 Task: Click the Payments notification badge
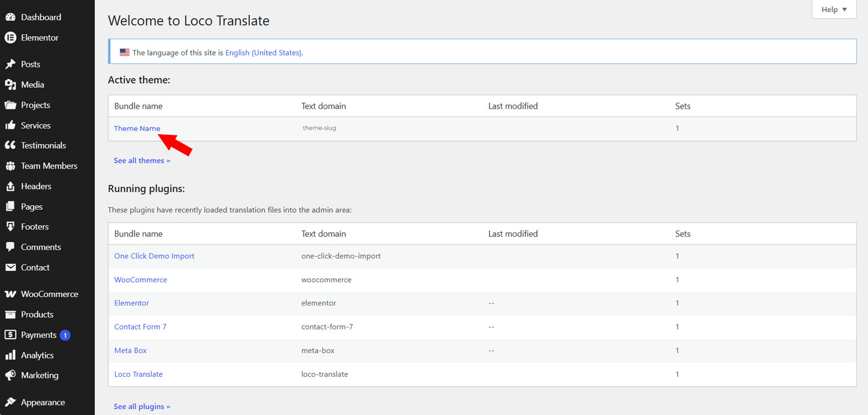point(65,335)
